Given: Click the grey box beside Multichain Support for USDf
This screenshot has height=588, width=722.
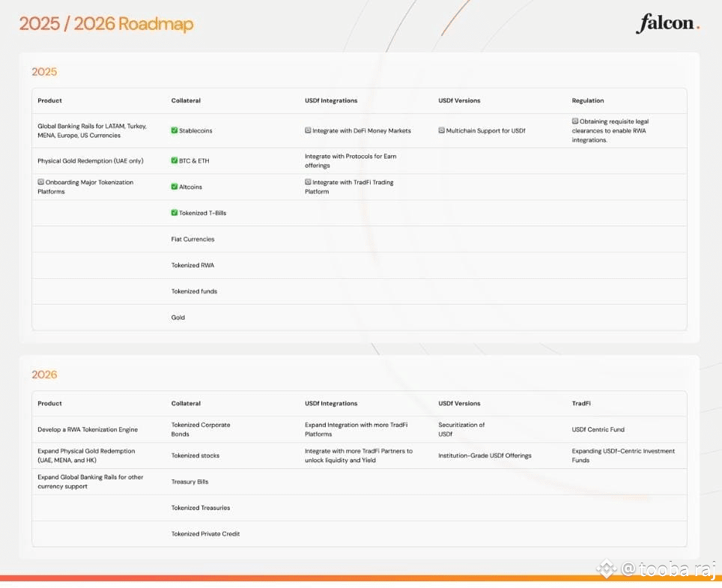Looking at the screenshot, I should (x=441, y=130).
